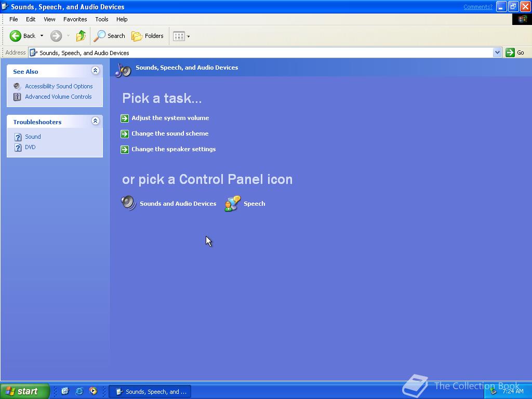Screen dimensions: 532x399
Task: Launch Windows Media Player from Quick Launch
Action: point(93,391)
